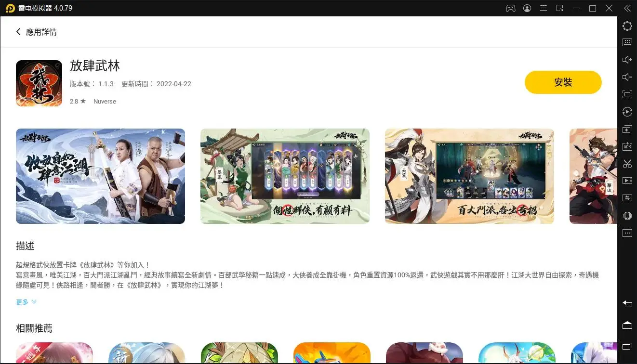Increase volume from sidebar
The image size is (637, 364).
tap(627, 60)
